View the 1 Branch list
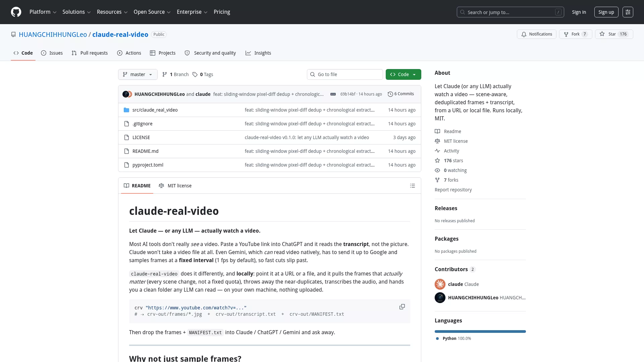The width and height of the screenshot is (644, 362). pyautogui.click(x=175, y=74)
